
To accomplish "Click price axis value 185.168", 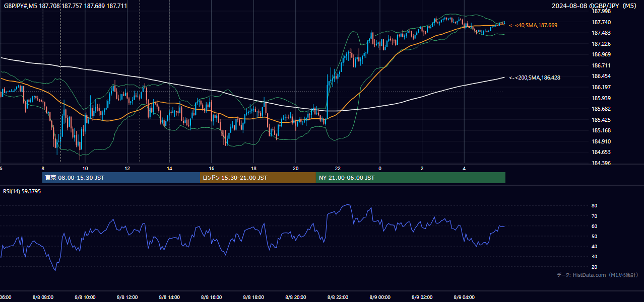I will [x=601, y=130].
